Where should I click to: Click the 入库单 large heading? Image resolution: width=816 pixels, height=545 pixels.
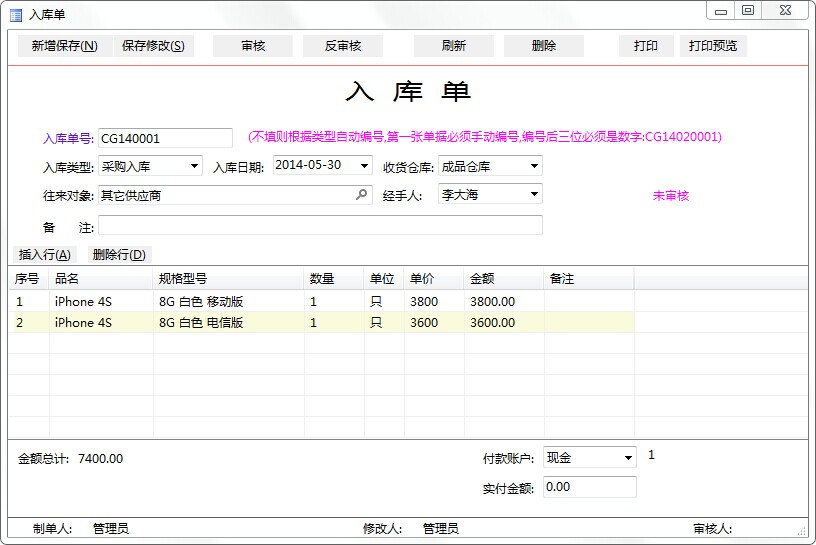(409, 92)
